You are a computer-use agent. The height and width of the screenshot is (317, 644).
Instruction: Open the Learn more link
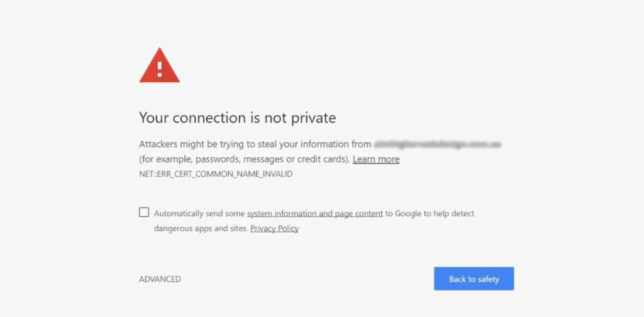pyautogui.click(x=375, y=159)
